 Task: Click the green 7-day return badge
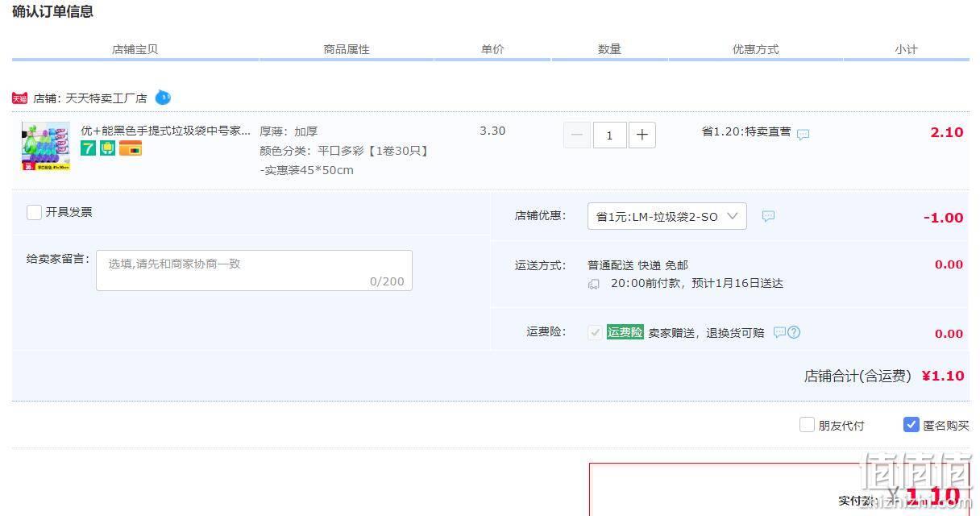[x=88, y=148]
